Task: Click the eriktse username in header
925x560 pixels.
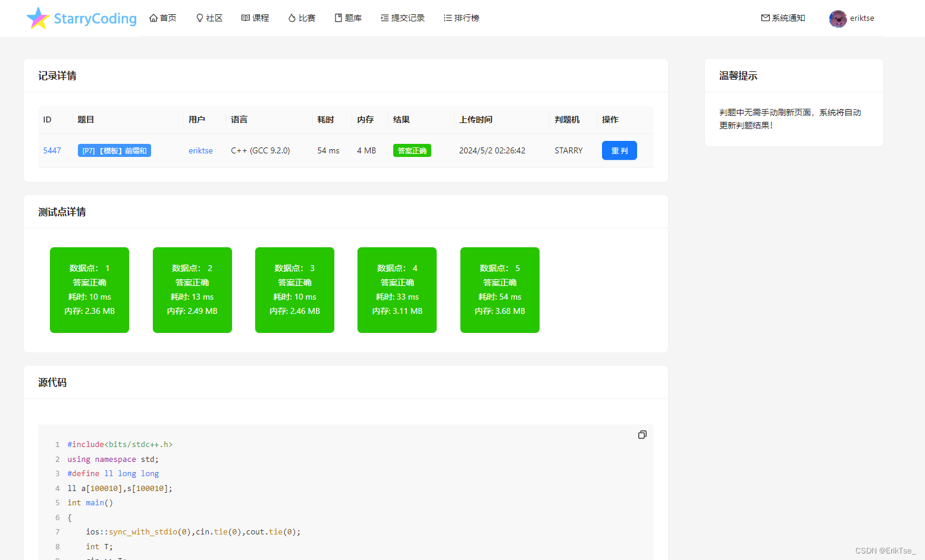Action: click(x=862, y=18)
